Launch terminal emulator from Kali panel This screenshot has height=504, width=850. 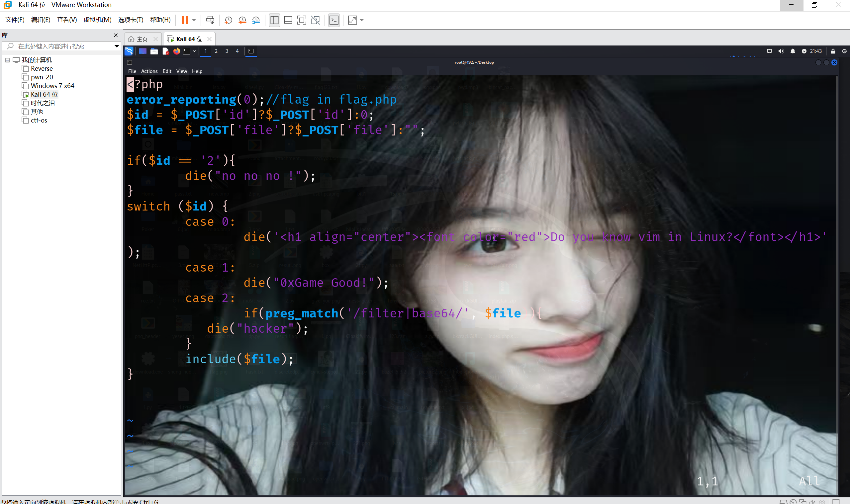pos(187,51)
